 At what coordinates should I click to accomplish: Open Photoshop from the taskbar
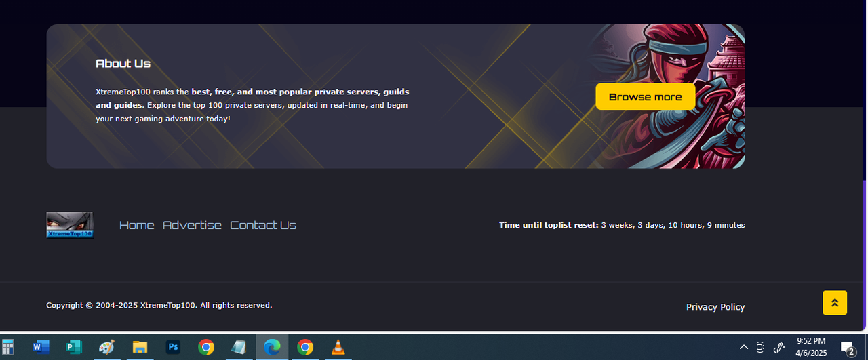(x=173, y=347)
